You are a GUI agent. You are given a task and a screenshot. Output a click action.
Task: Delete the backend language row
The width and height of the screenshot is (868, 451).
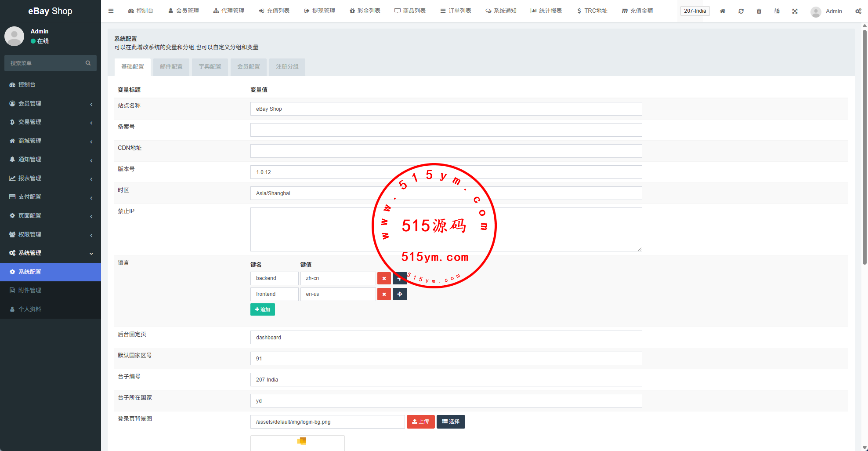pyautogui.click(x=384, y=278)
